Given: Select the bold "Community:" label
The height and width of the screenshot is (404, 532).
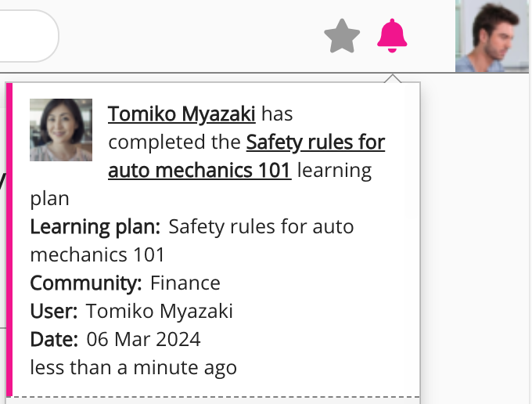Looking at the screenshot, I should pos(86,283).
